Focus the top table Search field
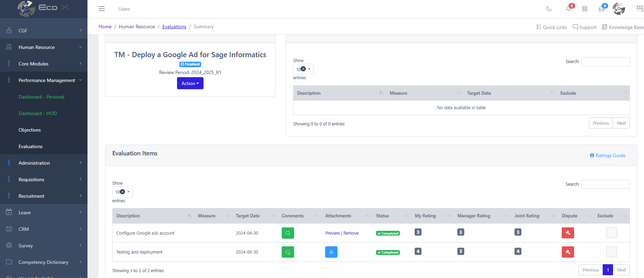644x278 pixels. (x=605, y=62)
